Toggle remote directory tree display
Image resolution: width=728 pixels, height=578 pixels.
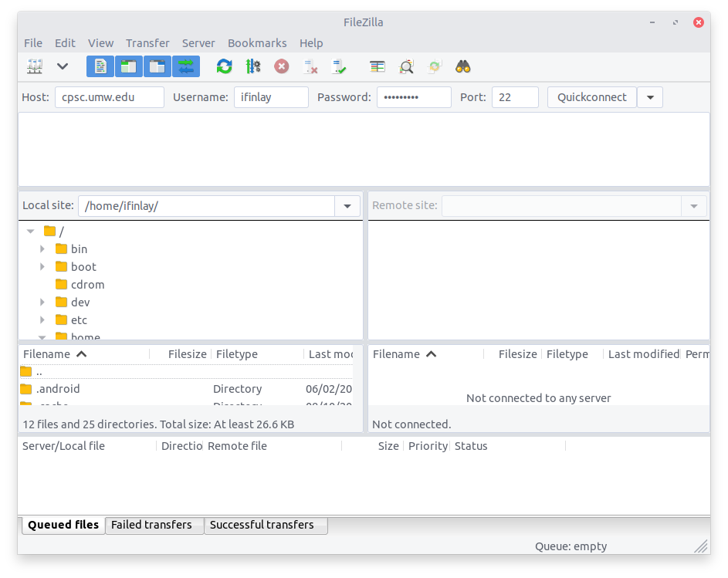[157, 66]
